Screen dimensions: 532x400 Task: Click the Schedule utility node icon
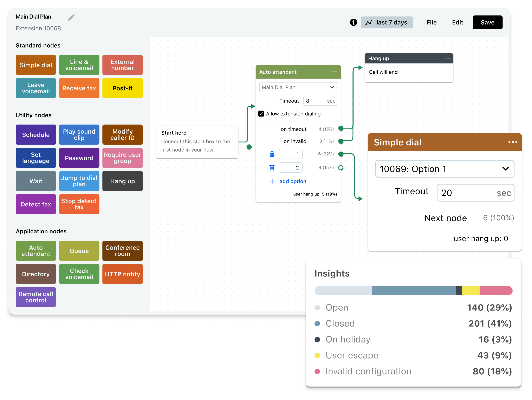36,134
